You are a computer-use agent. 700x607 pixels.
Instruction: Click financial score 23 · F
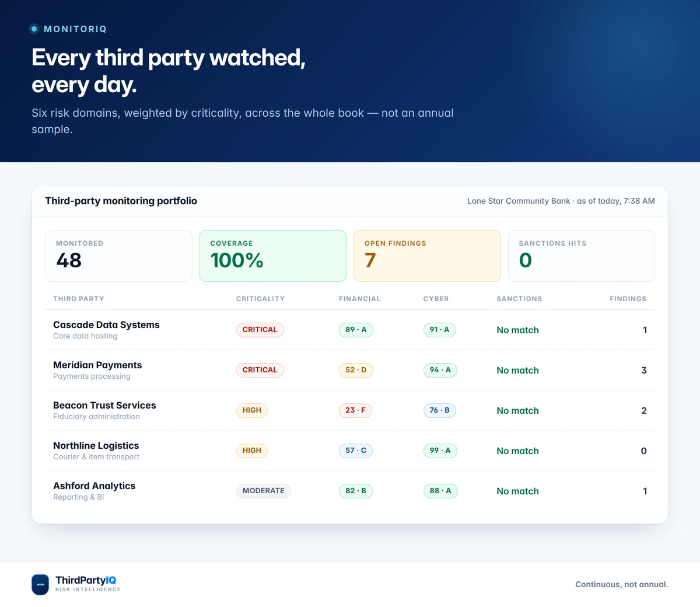355,410
